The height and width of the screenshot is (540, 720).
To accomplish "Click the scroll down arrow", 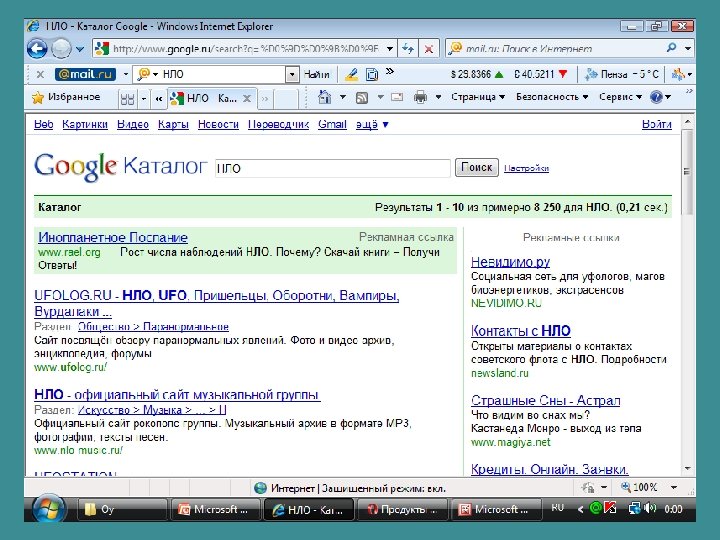I will (687, 469).
